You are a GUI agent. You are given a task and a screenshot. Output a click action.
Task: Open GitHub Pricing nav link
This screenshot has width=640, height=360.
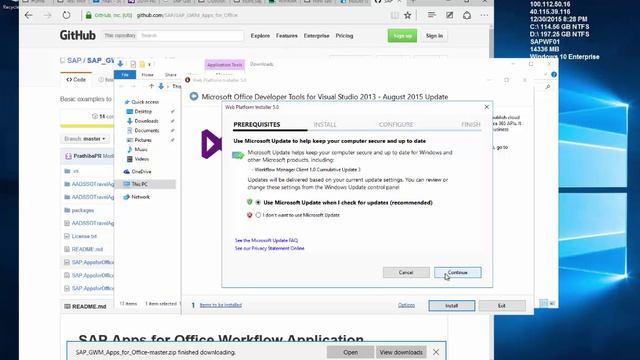[x=344, y=36]
